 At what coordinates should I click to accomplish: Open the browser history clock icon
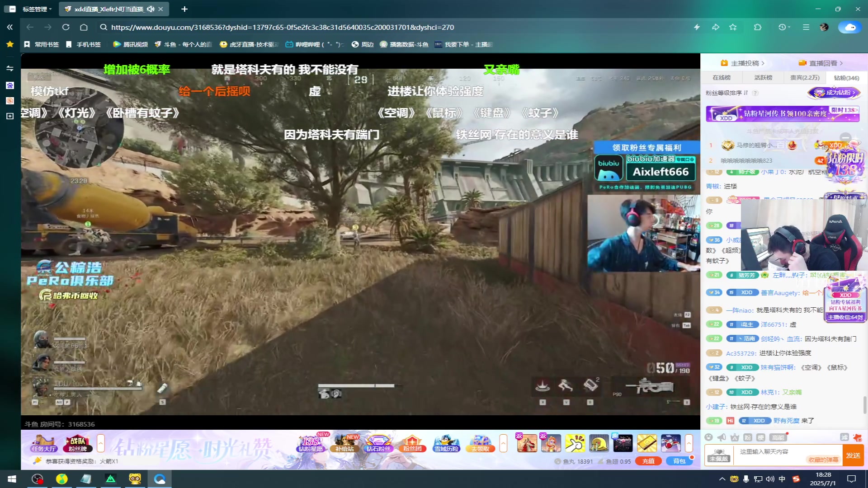pyautogui.click(x=782, y=27)
